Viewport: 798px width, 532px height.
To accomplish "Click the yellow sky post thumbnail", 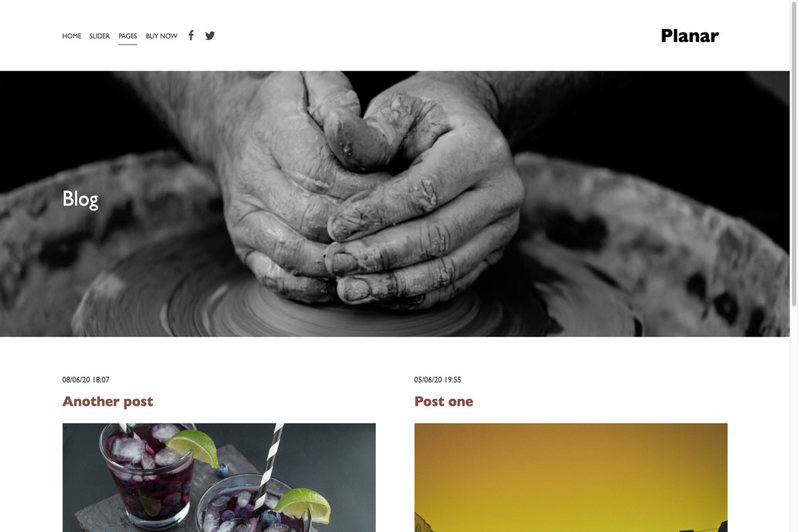I will click(x=571, y=477).
